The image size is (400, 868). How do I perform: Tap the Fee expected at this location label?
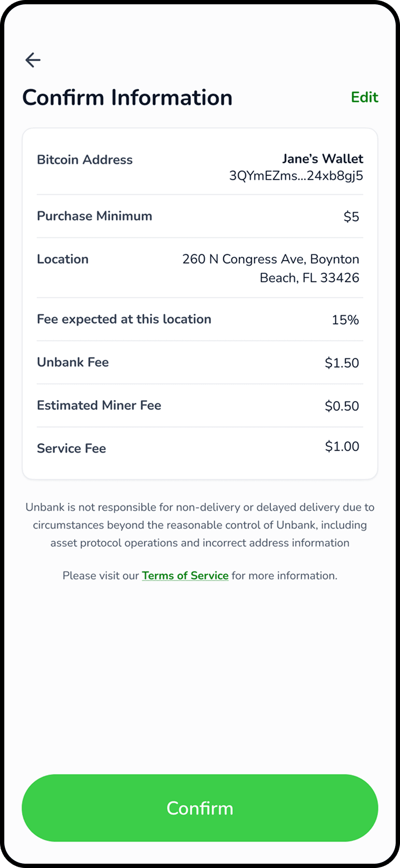point(124,319)
